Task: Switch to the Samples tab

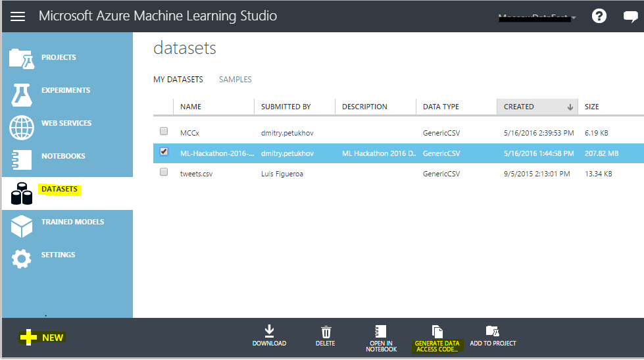Action: tap(235, 80)
